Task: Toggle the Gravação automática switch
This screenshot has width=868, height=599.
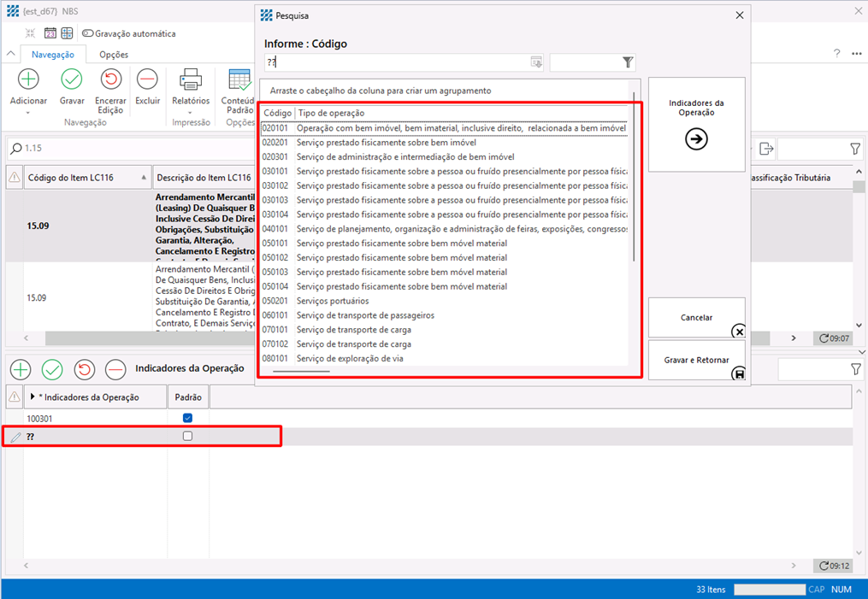Action: (x=88, y=33)
